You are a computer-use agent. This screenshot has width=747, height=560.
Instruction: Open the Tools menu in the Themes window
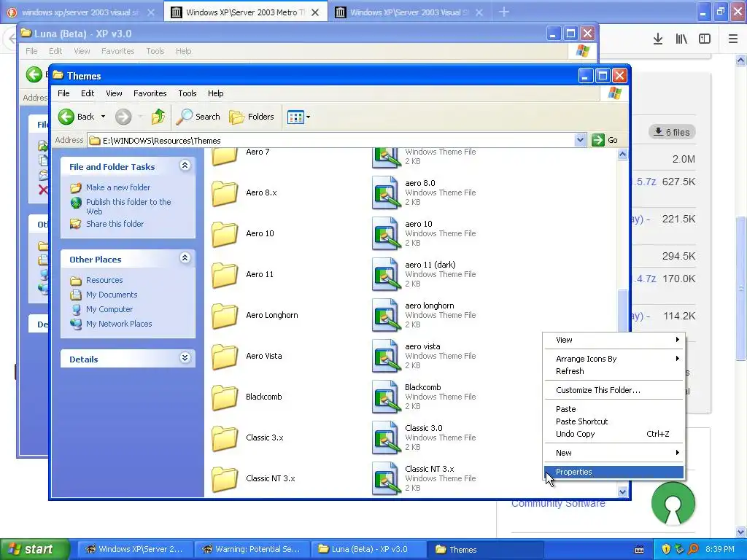187,93
